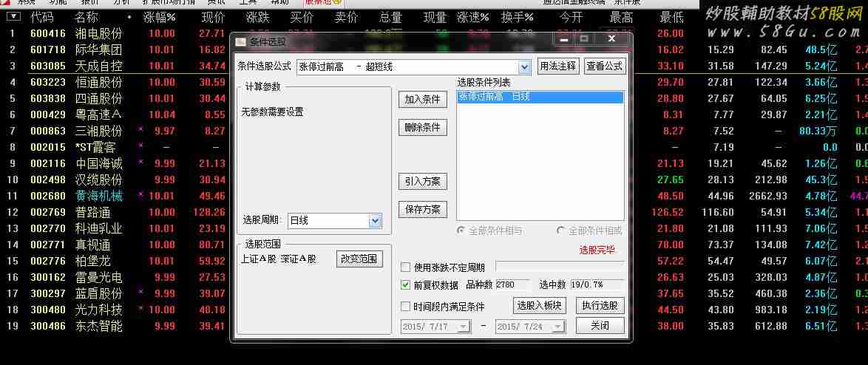
Task: Click the 条件选股 dialog title icon
Action: (x=240, y=41)
